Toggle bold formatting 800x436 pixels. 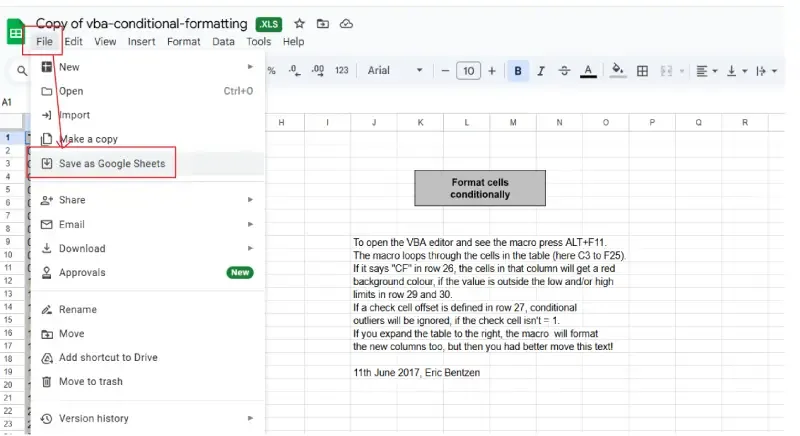pyautogui.click(x=518, y=71)
